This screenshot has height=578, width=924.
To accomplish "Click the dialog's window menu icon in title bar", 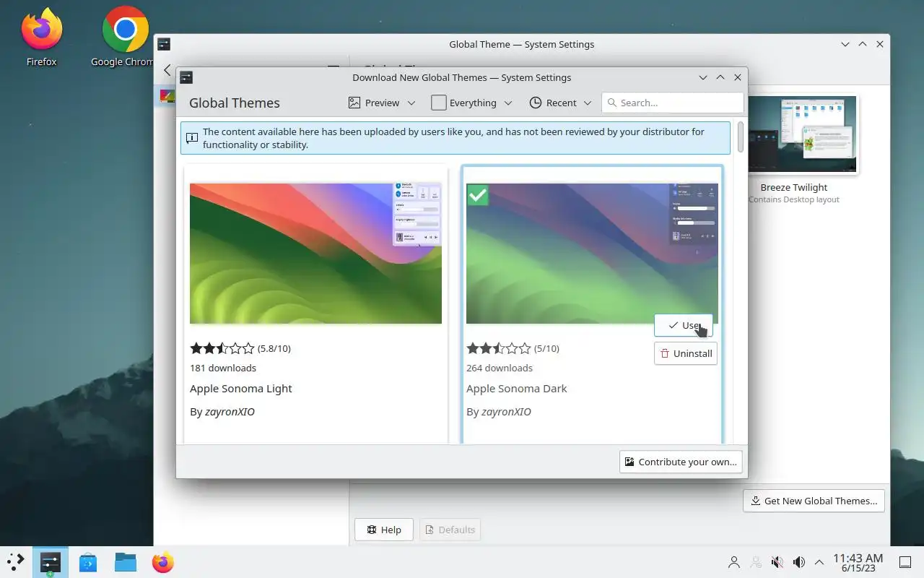I will point(186,77).
